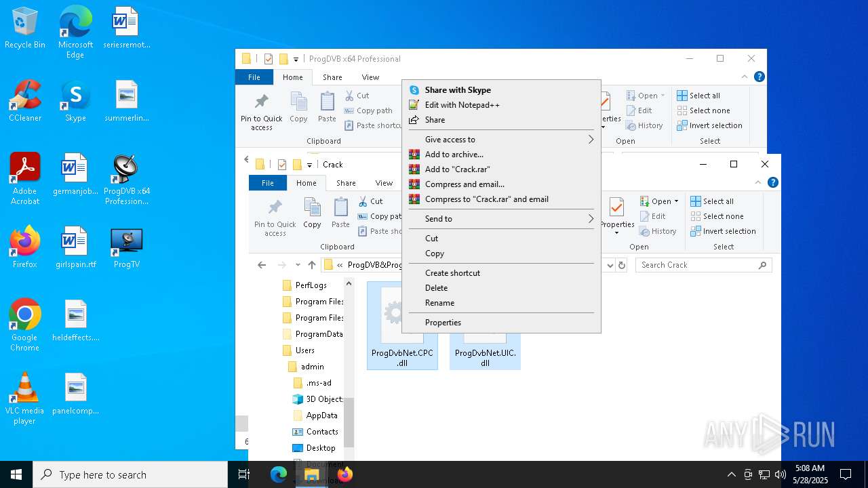Switch to Share tab in Crack window
Image resolution: width=868 pixels, height=488 pixels.
pos(346,183)
